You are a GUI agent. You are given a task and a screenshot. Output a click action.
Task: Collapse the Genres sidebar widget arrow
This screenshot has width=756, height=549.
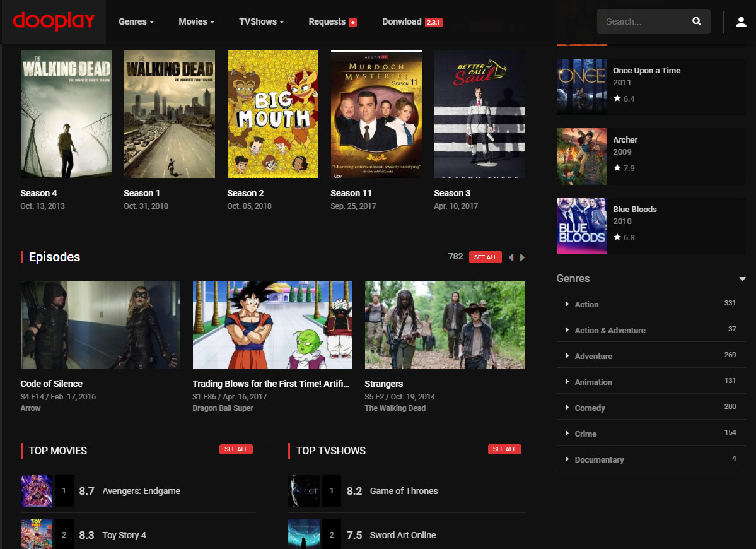coord(742,279)
